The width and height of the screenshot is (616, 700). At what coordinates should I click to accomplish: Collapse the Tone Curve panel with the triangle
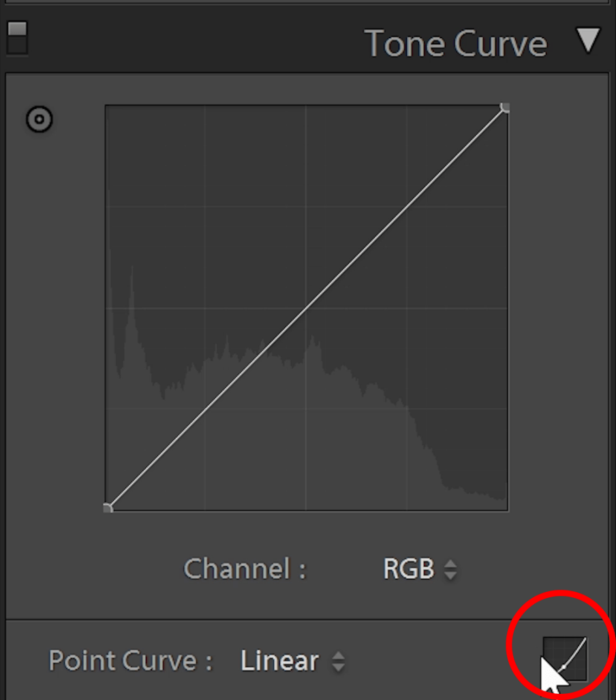tap(587, 41)
